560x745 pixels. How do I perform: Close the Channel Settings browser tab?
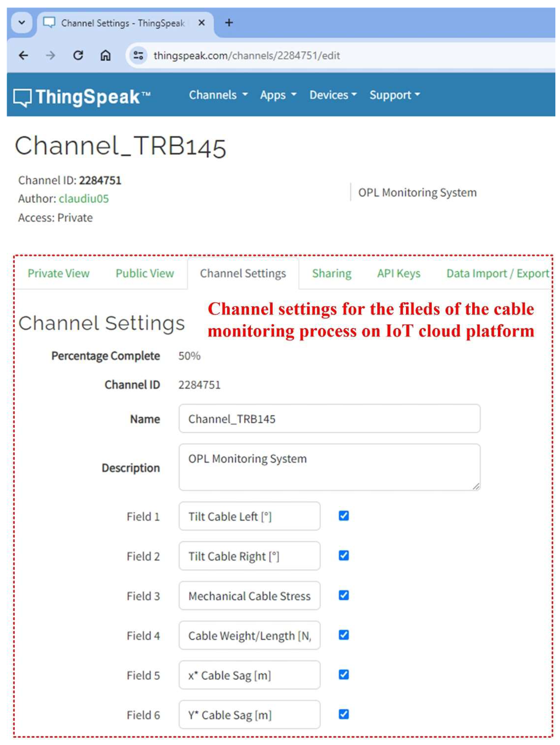201,23
